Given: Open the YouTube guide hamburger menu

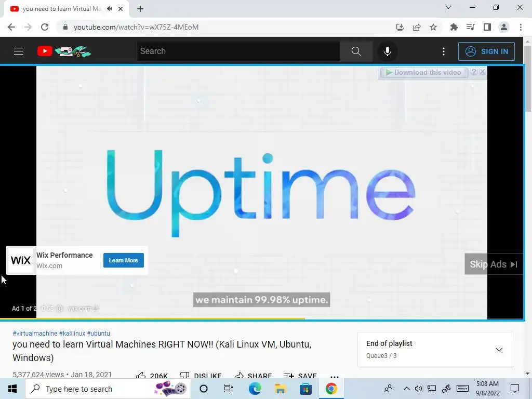Looking at the screenshot, I should click(19, 51).
